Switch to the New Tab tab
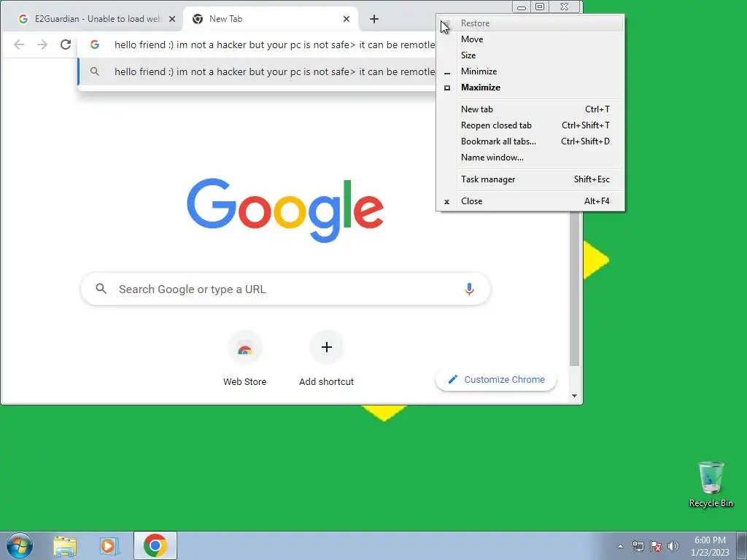747x560 pixels. tap(270, 19)
